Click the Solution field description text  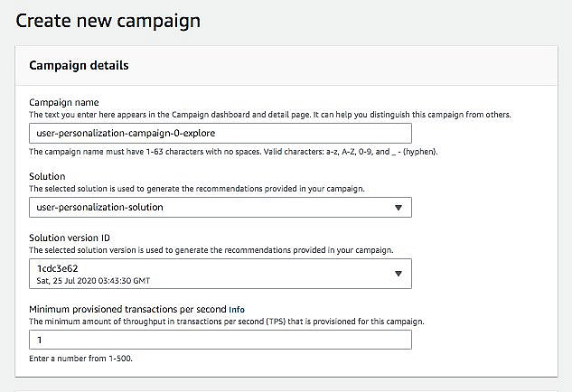197,189
